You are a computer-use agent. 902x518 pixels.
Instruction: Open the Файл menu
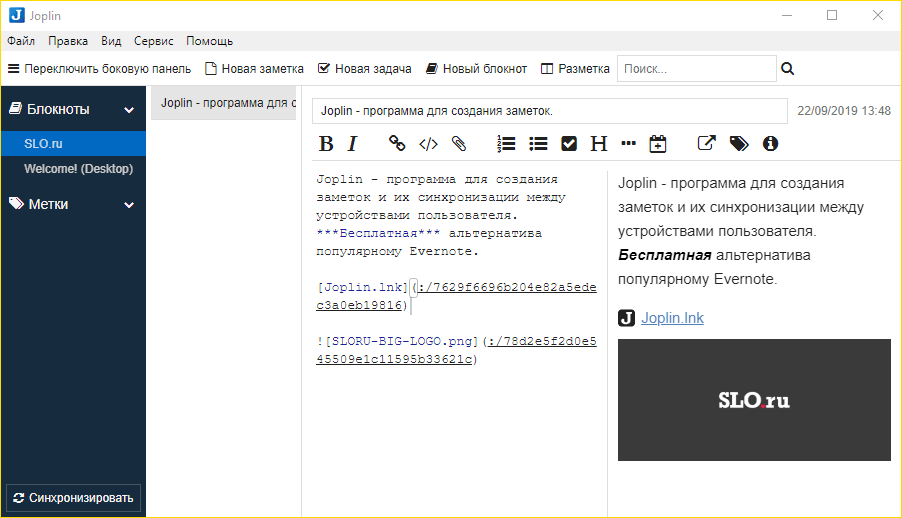(x=21, y=41)
